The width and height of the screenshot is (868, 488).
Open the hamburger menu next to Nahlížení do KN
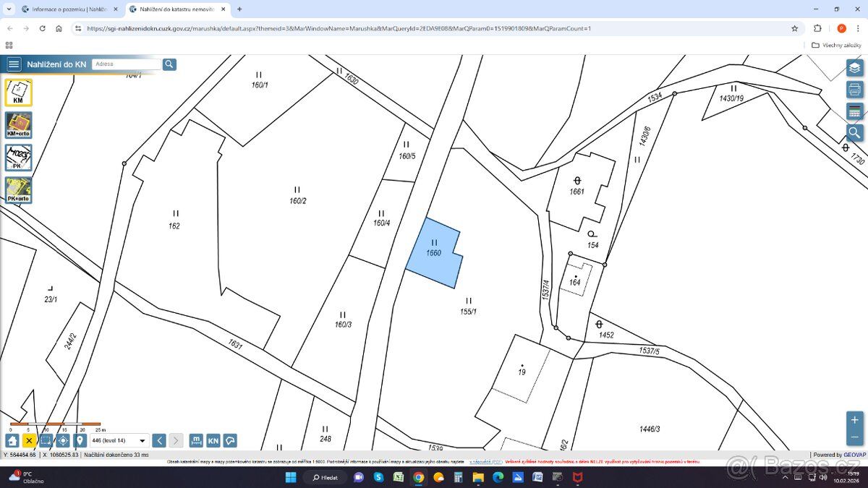14,64
